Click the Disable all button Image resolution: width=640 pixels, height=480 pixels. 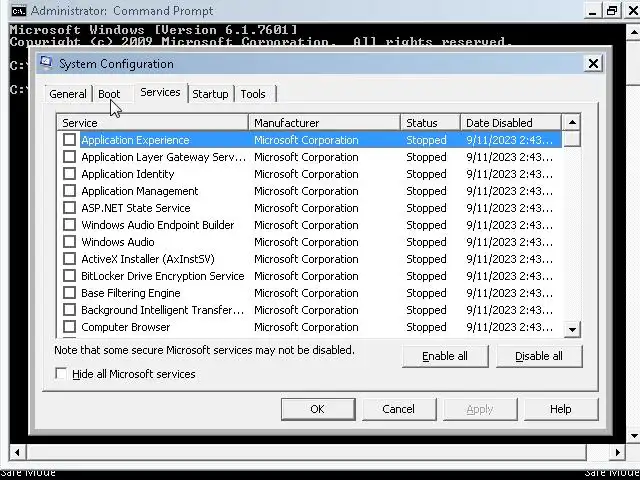(539, 356)
